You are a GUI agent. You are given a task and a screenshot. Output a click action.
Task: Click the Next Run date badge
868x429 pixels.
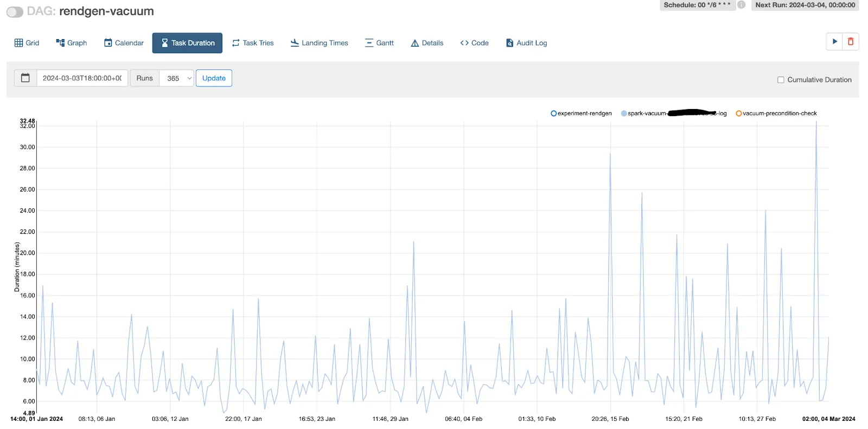coord(805,5)
